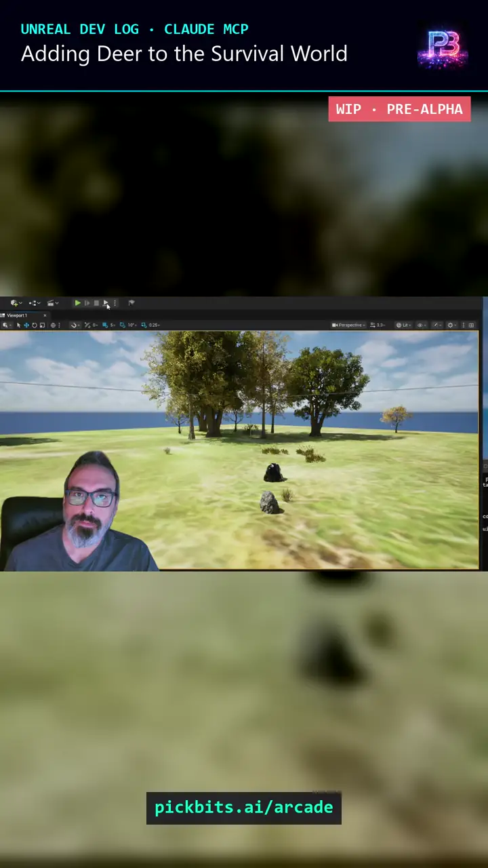Viewport: 488px width, 868px height.
Task: Open the viewport options menu icon
Action: pyautogui.click(x=5, y=325)
